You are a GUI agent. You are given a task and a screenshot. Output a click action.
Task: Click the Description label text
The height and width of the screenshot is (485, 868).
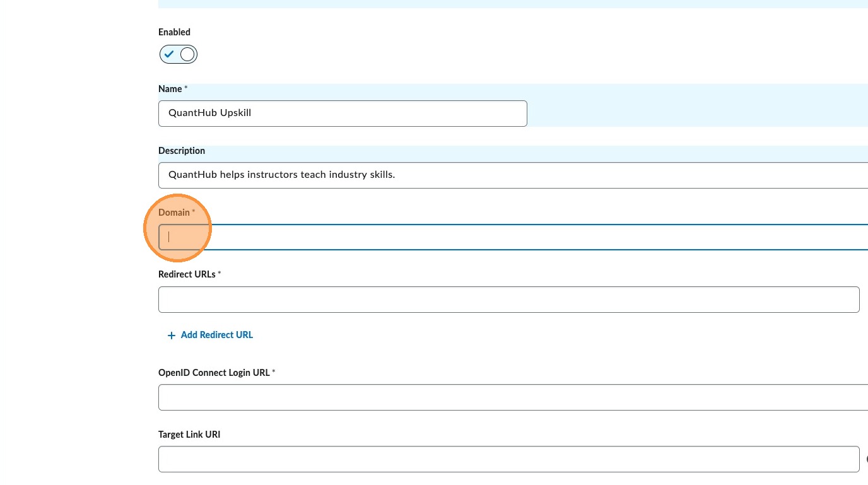[x=182, y=151]
